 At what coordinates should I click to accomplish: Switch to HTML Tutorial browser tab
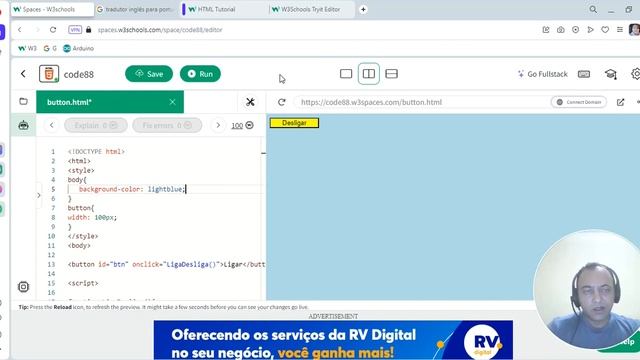224,9
